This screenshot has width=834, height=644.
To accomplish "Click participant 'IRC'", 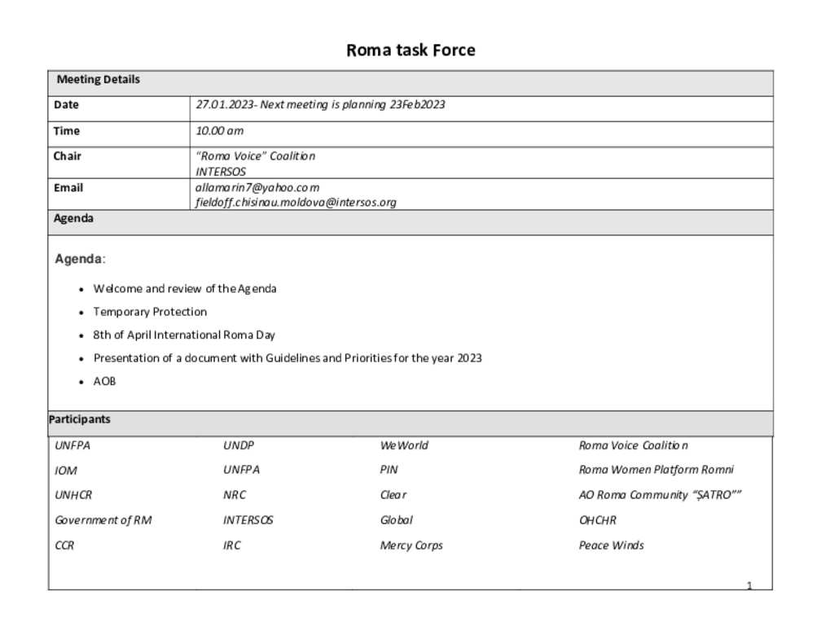I will (232, 545).
